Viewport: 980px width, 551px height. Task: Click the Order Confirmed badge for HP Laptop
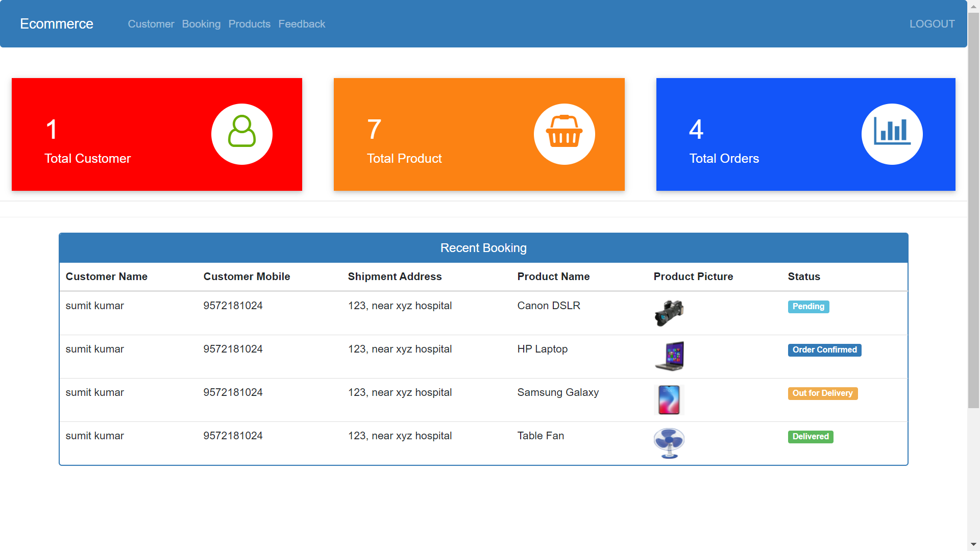point(824,350)
